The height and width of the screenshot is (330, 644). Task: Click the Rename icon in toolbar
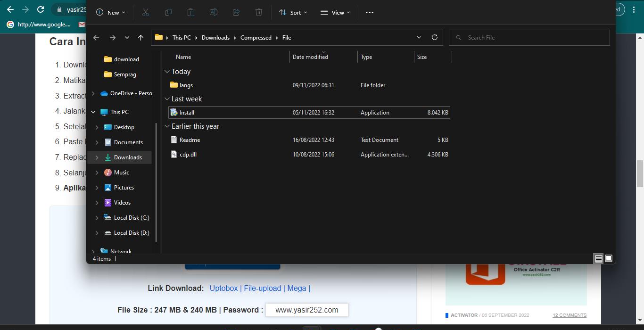pos(213,13)
